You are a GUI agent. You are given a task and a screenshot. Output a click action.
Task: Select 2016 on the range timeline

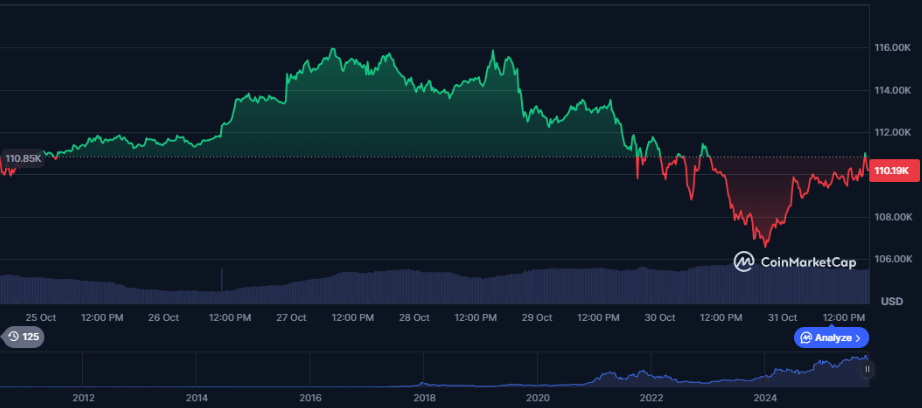(x=310, y=398)
